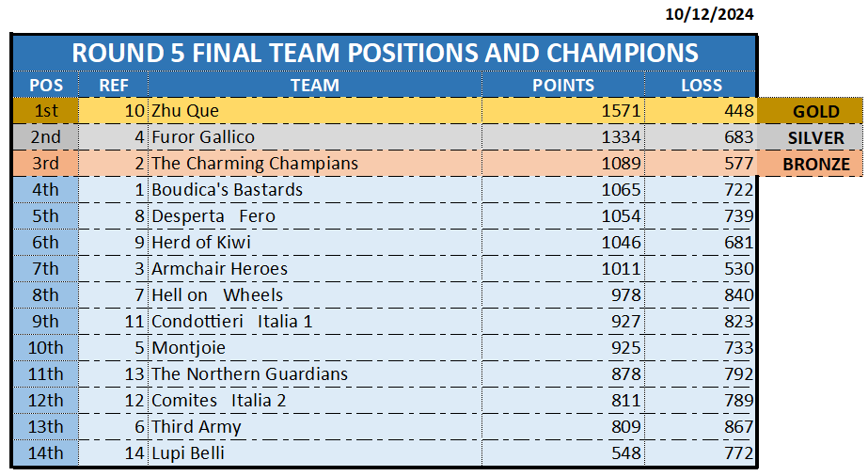Select the GOLD medal label
Viewport: 868px width, 476px height.
pyautogui.click(x=815, y=111)
